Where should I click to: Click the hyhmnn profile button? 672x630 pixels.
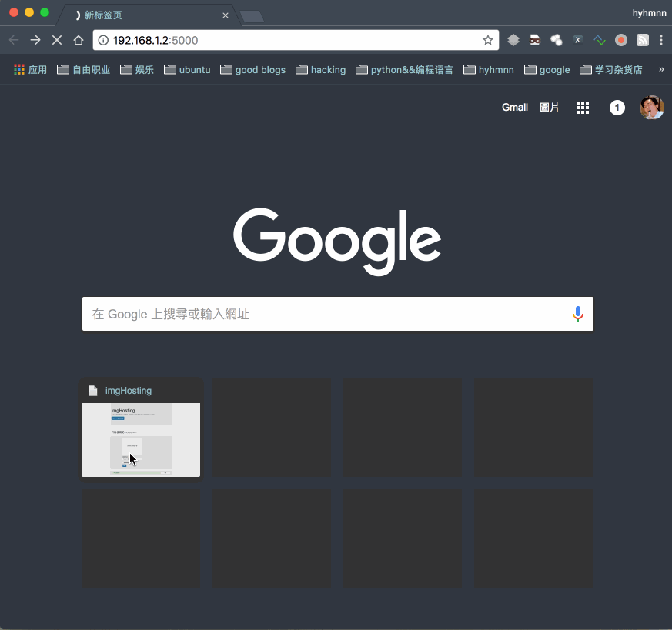[x=649, y=13]
